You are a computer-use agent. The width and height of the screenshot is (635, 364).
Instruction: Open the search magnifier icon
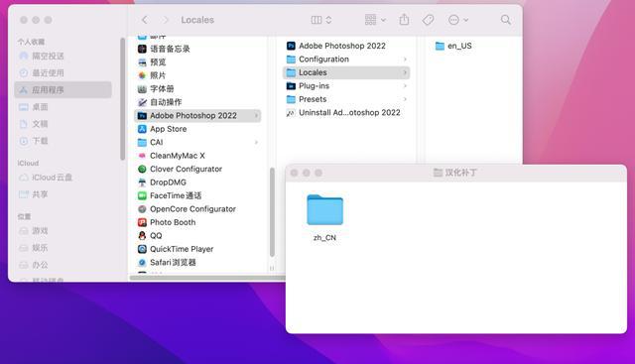(506, 20)
